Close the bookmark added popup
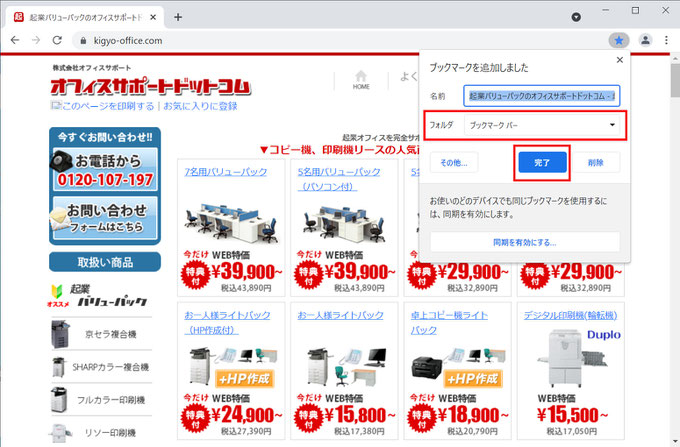The width and height of the screenshot is (680, 447). pyautogui.click(x=620, y=60)
